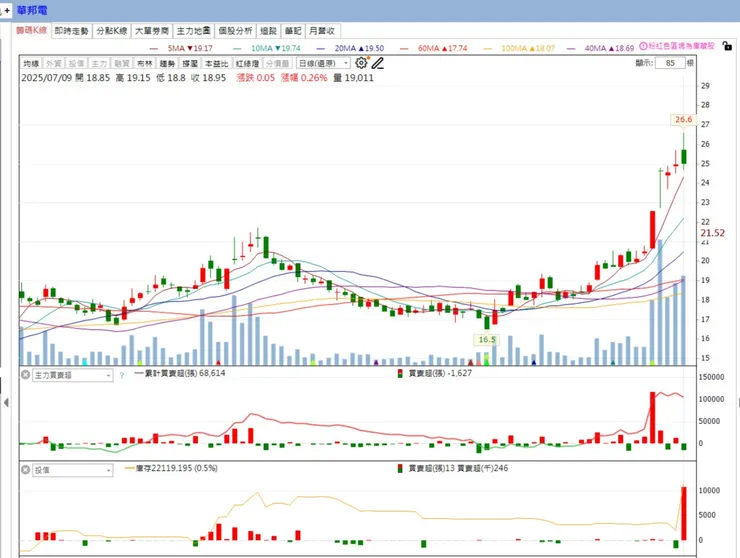Click the pink info circle icon

pyautogui.click(x=643, y=46)
